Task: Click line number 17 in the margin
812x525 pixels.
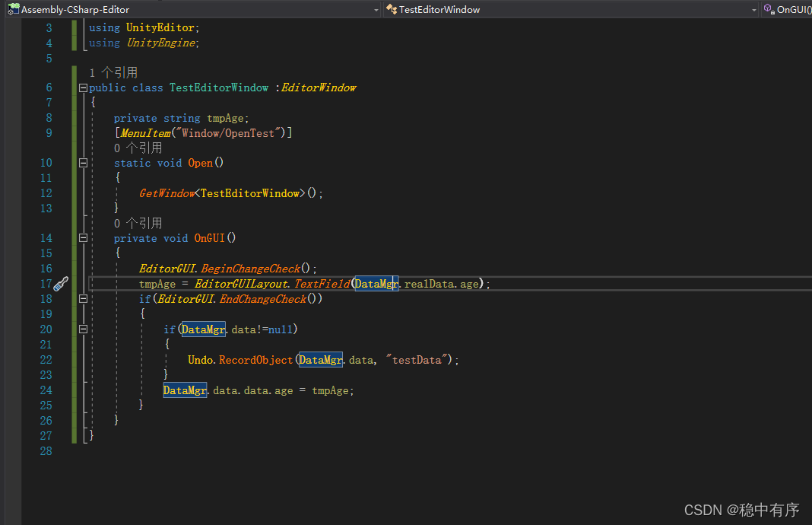Action: (46, 284)
